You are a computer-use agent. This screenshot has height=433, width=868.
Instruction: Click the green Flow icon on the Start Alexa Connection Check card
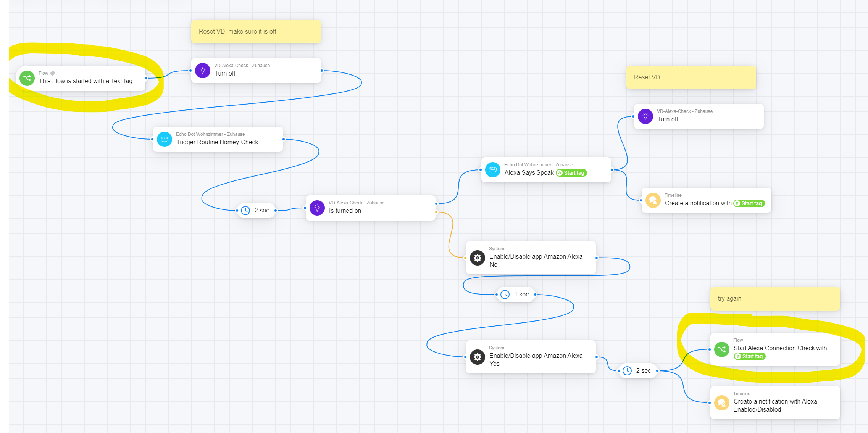click(x=722, y=349)
